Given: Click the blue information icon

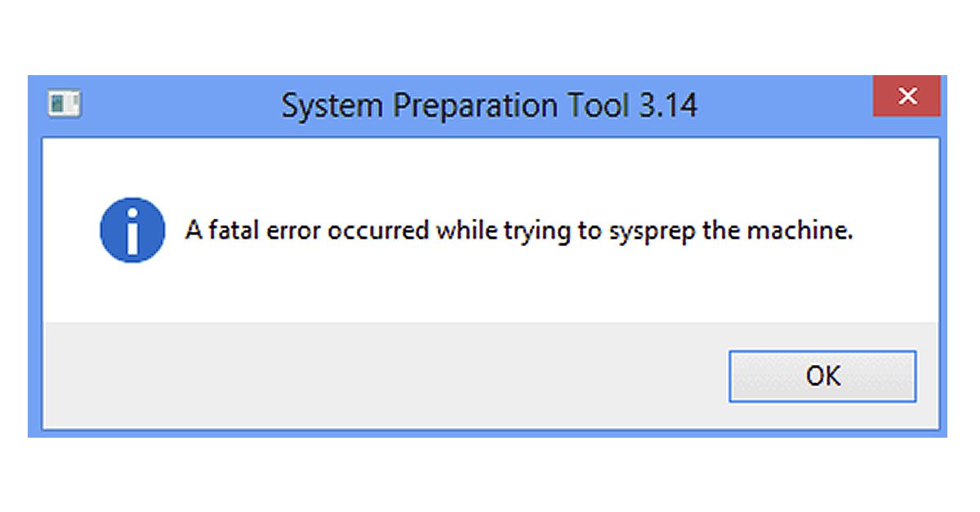Looking at the screenshot, I should tap(132, 229).
